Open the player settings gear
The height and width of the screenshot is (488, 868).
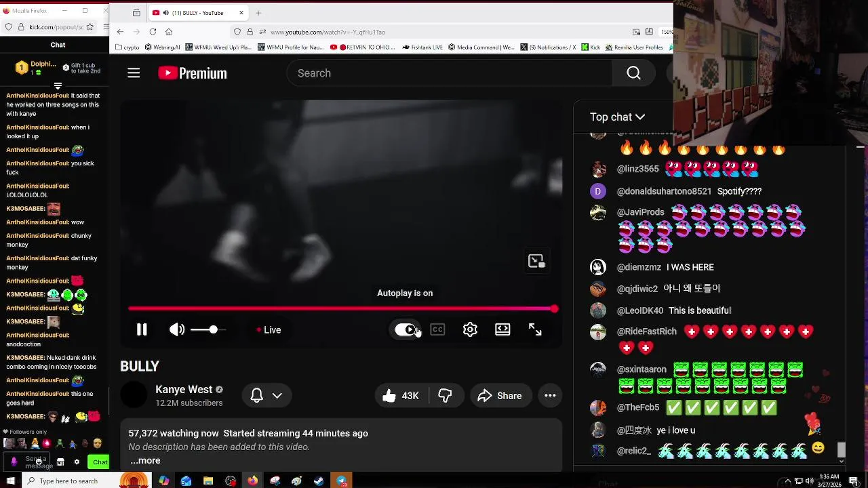click(x=470, y=330)
